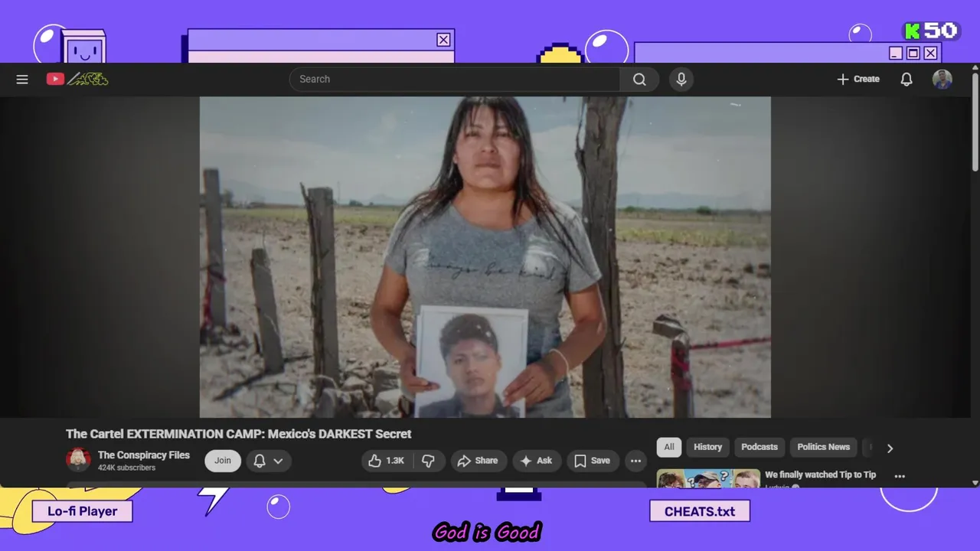Image resolution: width=980 pixels, height=551 pixels.
Task: Start voice search with microphone icon
Action: 681,79
